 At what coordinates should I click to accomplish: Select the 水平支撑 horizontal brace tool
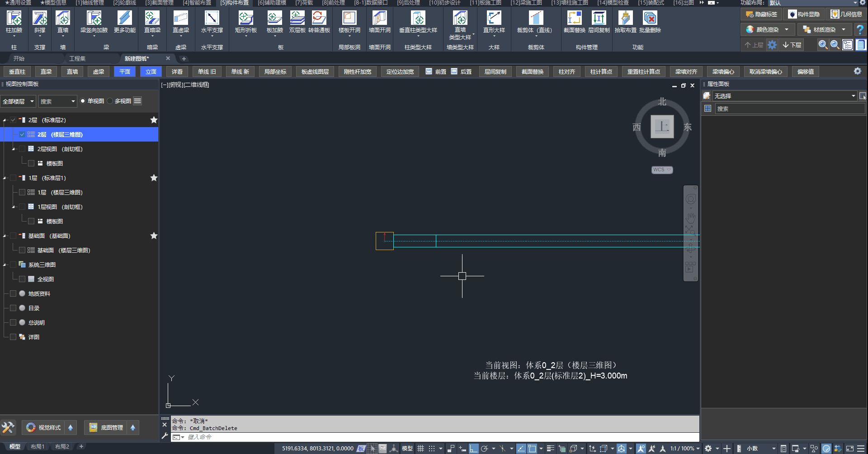212,22
